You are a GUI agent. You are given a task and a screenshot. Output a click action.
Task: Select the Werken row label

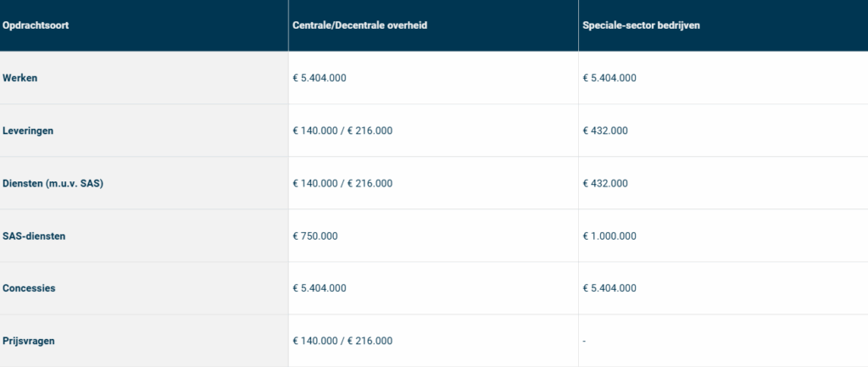click(20, 78)
